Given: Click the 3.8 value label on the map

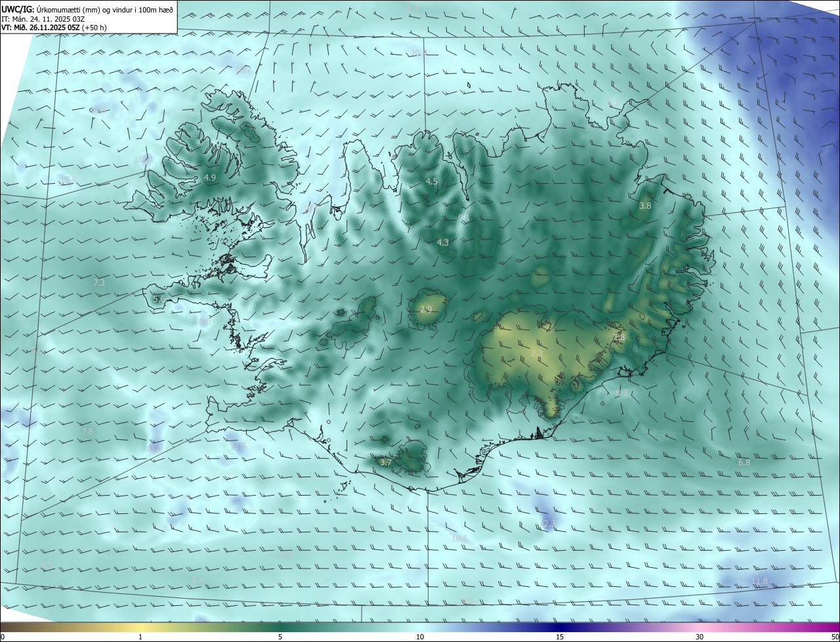Looking at the screenshot, I should click(x=645, y=205).
